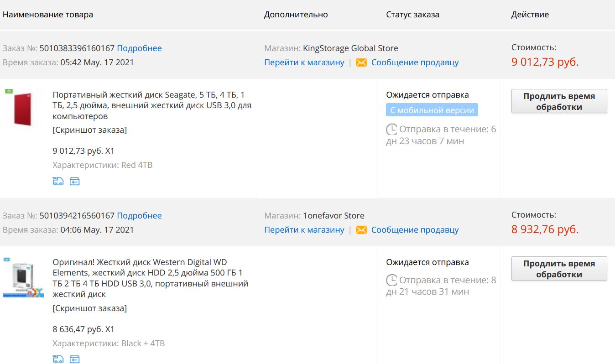Click the envelope icon for KingStorage seller message
Viewport: 615px width, 364px height.
click(361, 62)
